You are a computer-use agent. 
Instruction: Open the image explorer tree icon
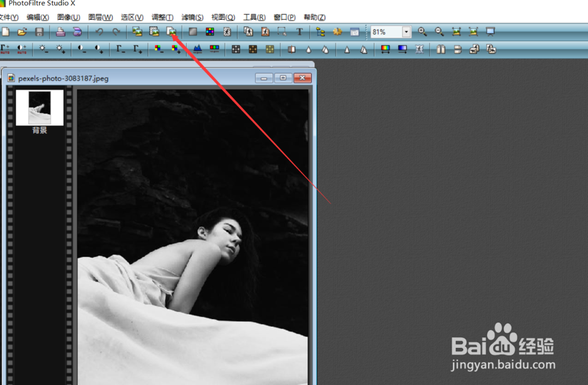point(320,32)
